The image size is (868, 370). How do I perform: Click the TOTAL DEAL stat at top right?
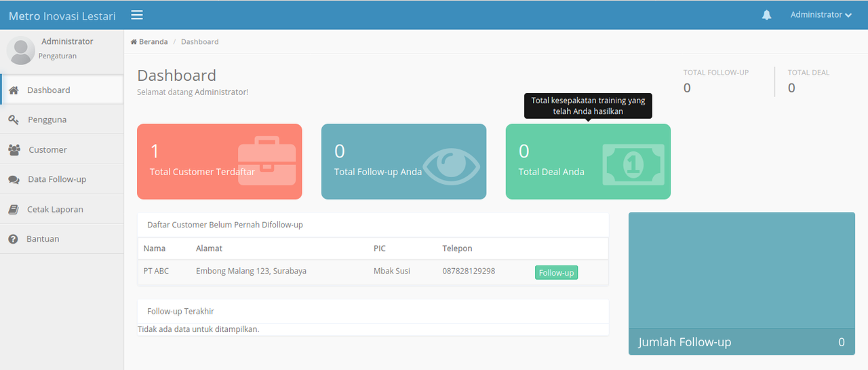(808, 81)
